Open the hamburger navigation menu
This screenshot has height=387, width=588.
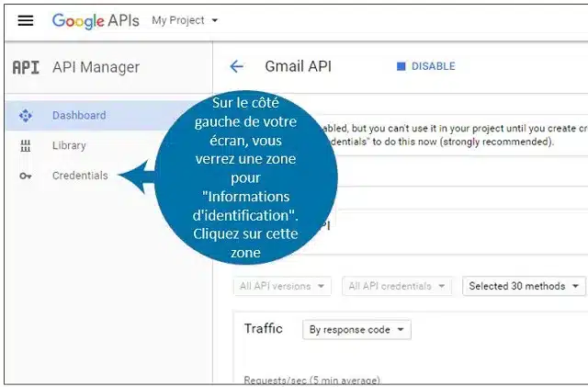coord(26,20)
